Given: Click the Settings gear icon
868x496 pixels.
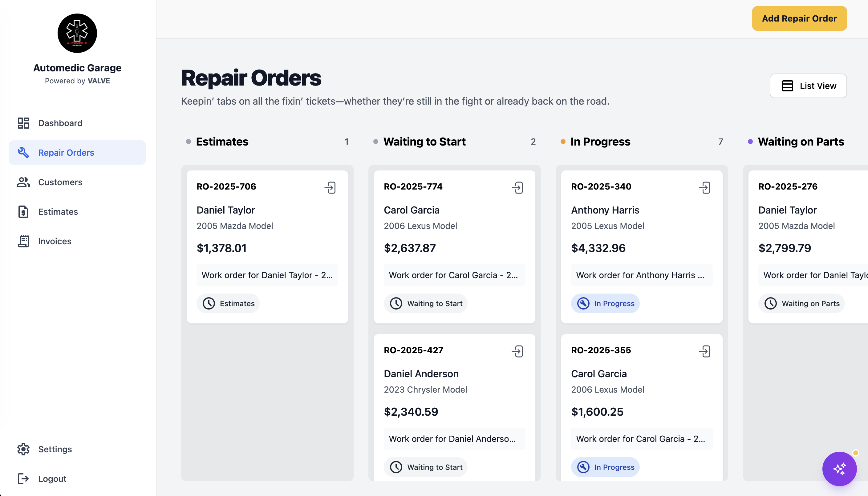Looking at the screenshot, I should (23, 449).
